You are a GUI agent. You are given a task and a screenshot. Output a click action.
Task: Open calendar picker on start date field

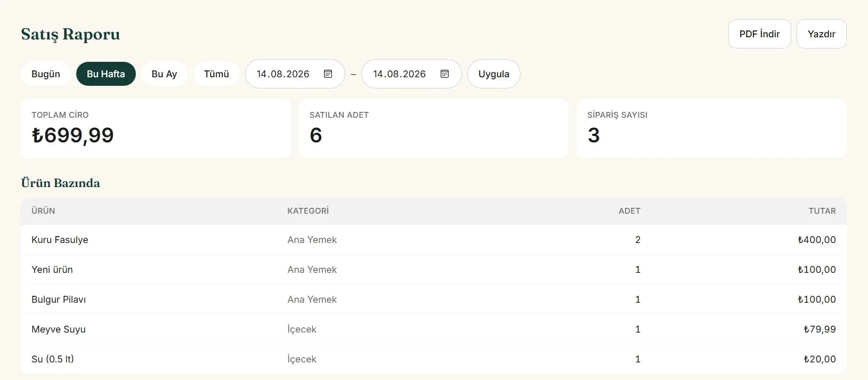pos(328,74)
